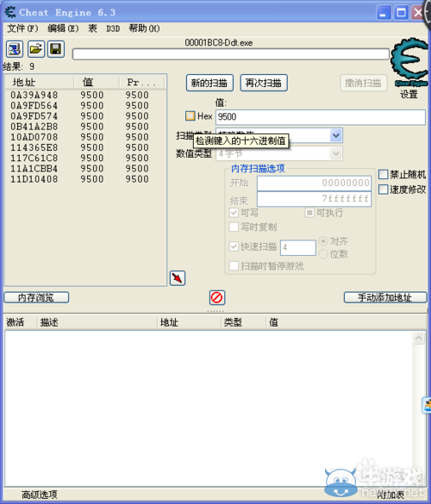Maximize the Cheat Engine window
The image size is (431, 504).
click(401, 13)
